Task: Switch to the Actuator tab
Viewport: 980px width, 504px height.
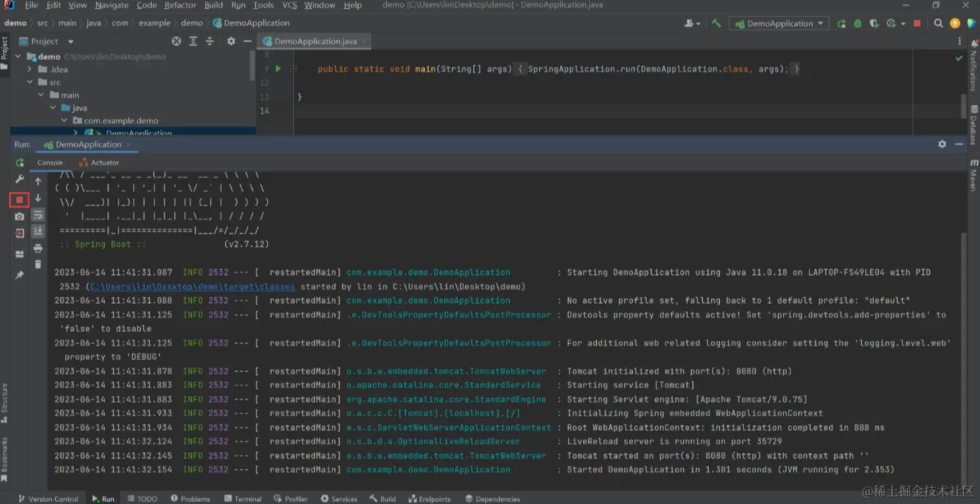Action: click(x=99, y=162)
